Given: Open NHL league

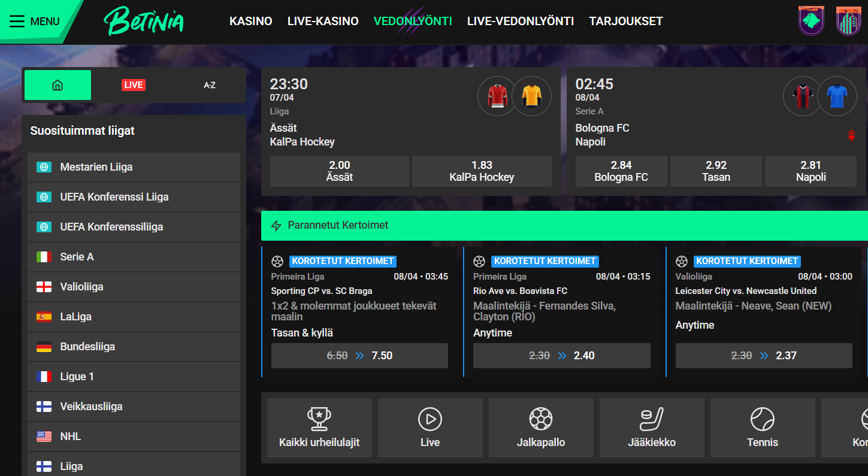Looking at the screenshot, I should point(134,436).
